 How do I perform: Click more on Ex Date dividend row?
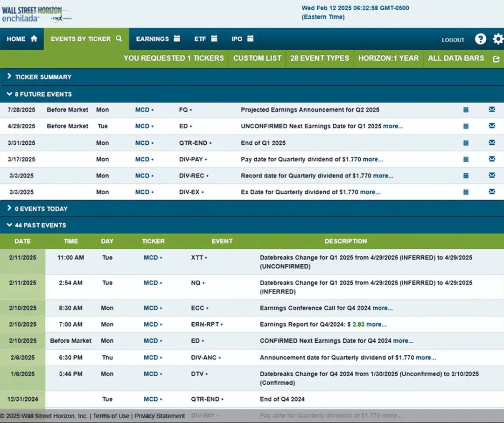tap(370, 192)
